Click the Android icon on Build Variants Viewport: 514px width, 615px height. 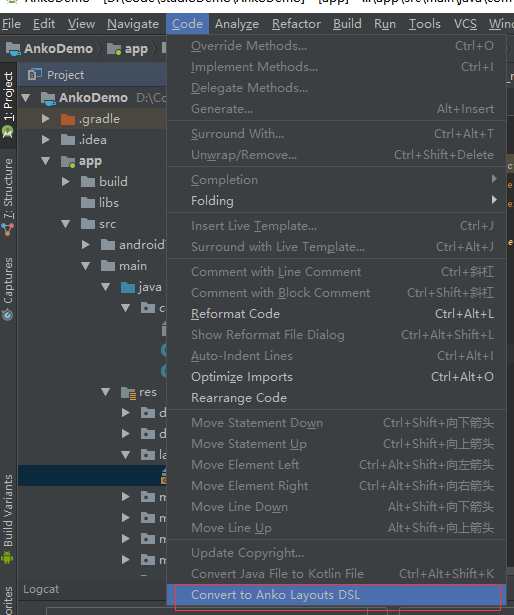pyautogui.click(x=7, y=557)
